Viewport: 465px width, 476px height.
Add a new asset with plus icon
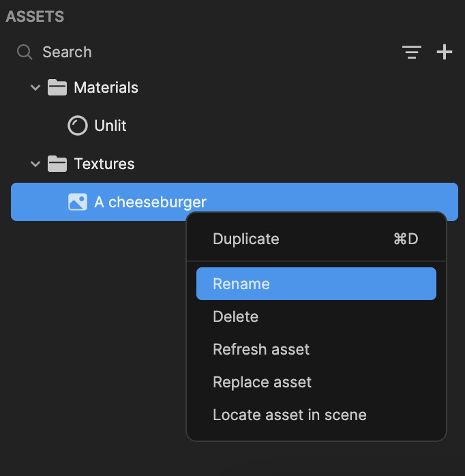tap(445, 52)
